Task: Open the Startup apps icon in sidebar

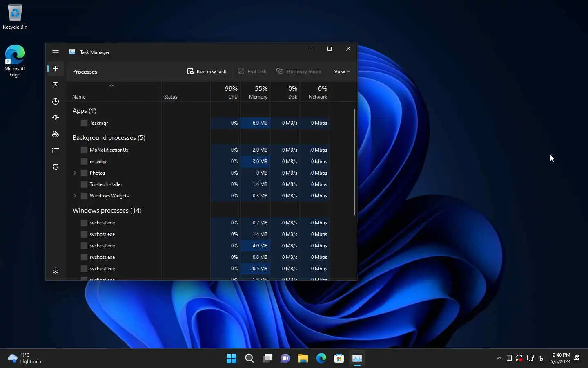Action: click(56, 118)
